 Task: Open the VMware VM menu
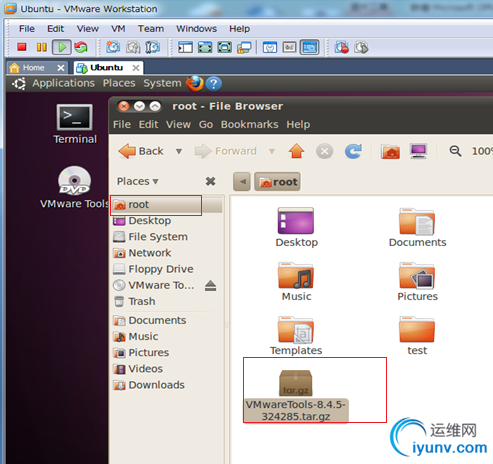pyautogui.click(x=118, y=29)
